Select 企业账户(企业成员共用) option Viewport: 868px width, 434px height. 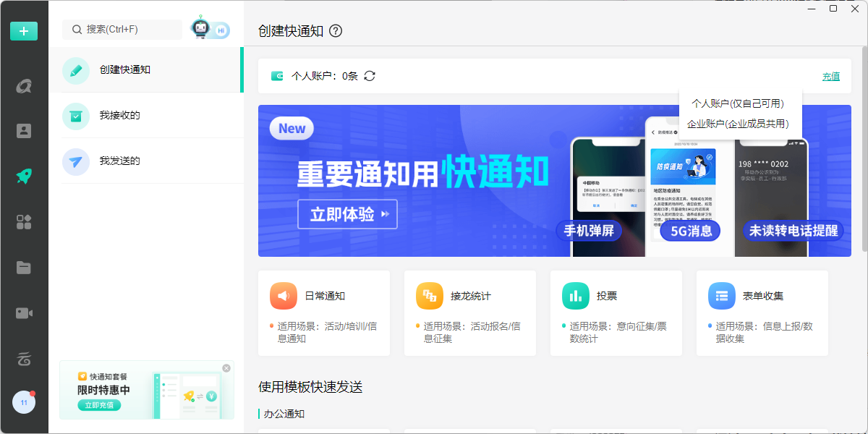tap(739, 123)
